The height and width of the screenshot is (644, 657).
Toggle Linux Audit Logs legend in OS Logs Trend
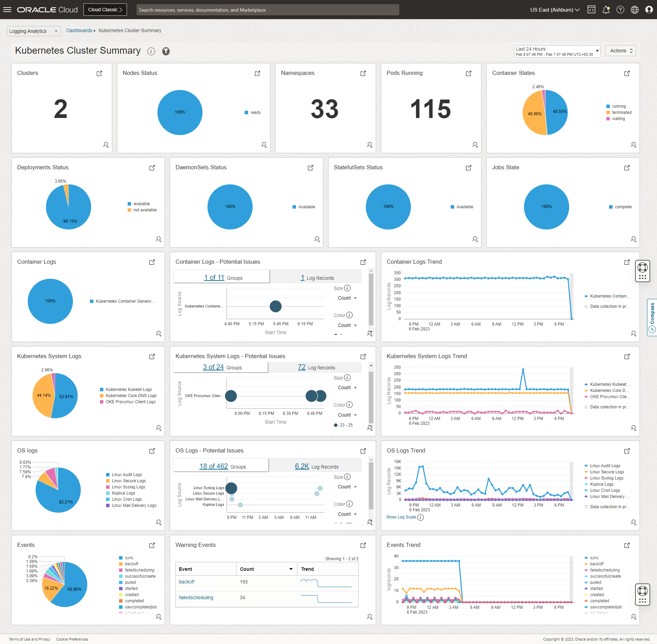[x=605, y=466]
